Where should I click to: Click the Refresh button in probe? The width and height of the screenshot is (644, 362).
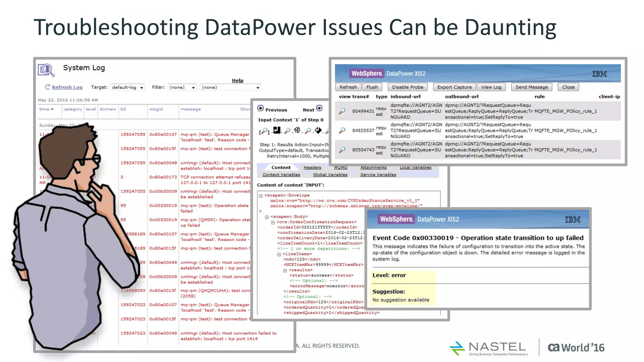pyautogui.click(x=348, y=87)
